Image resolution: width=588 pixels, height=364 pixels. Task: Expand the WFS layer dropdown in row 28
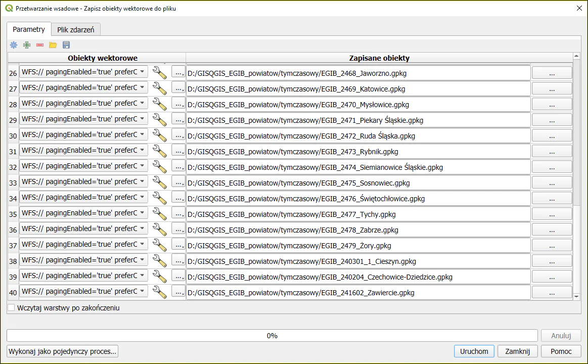(142, 104)
